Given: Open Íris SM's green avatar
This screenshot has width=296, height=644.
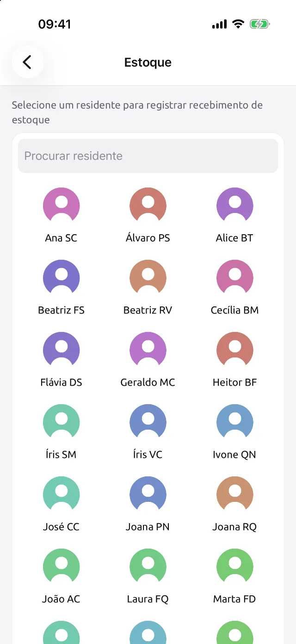Looking at the screenshot, I should point(61,422).
